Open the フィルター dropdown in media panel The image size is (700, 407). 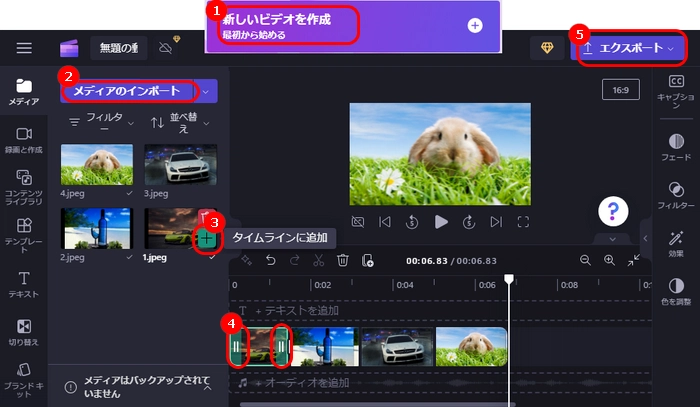point(101,122)
